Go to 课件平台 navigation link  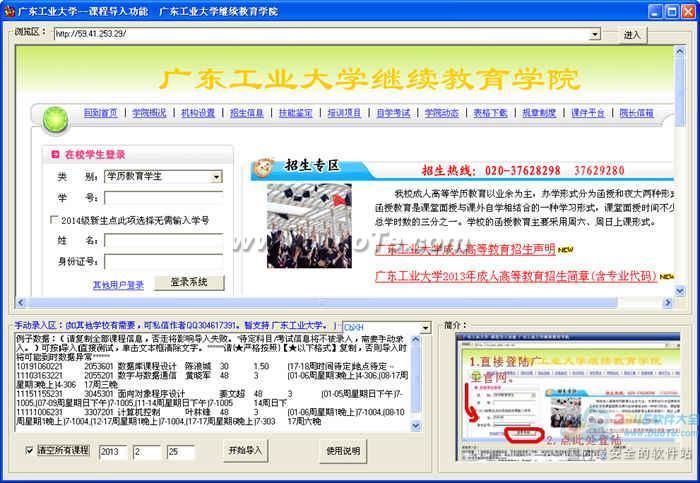coord(588,113)
